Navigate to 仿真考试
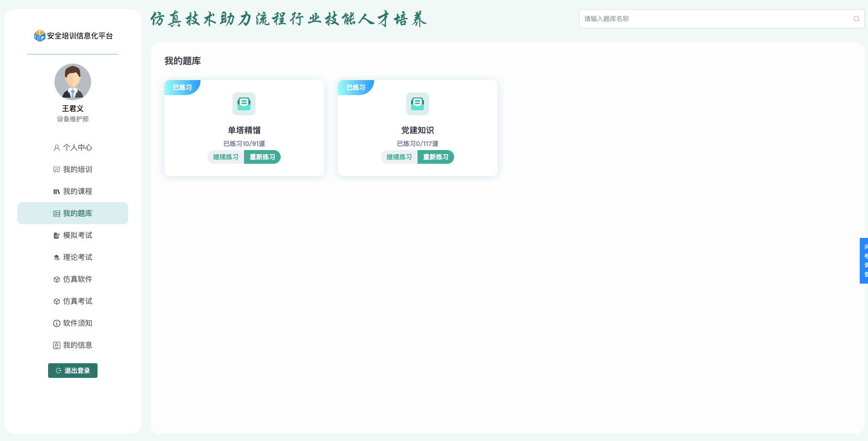The height and width of the screenshot is (441, 868). [73, 301]
